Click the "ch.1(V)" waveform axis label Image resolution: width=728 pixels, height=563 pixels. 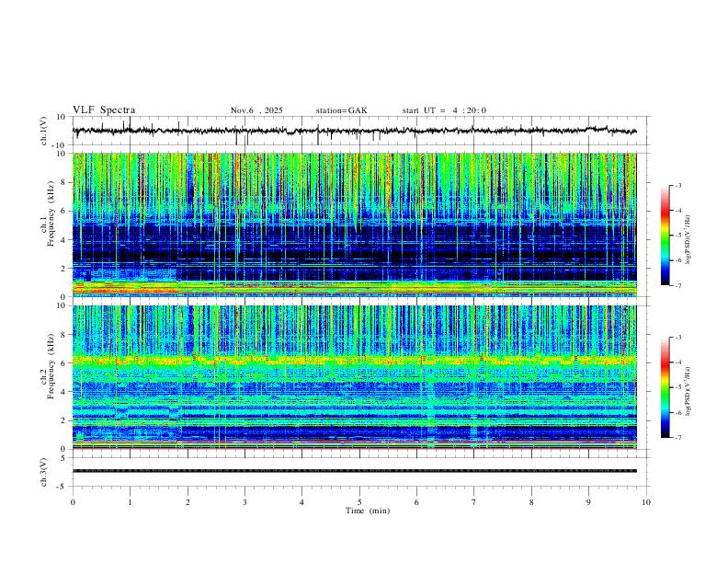44,131
